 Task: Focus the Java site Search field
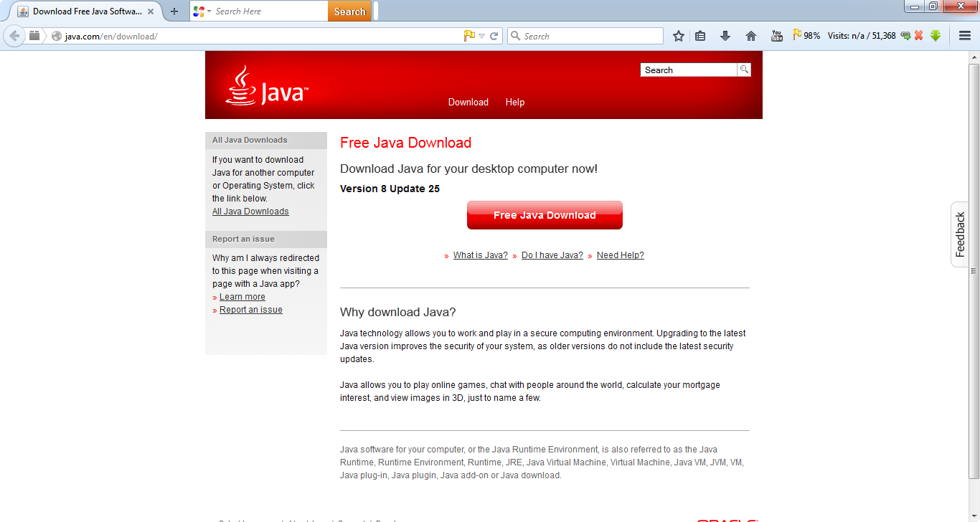coord(689,70)
